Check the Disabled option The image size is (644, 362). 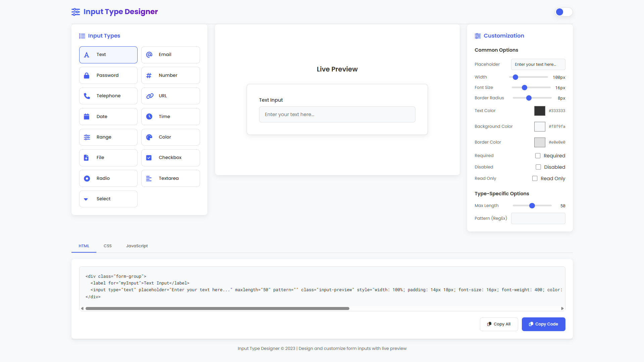[x=538, y=167]
